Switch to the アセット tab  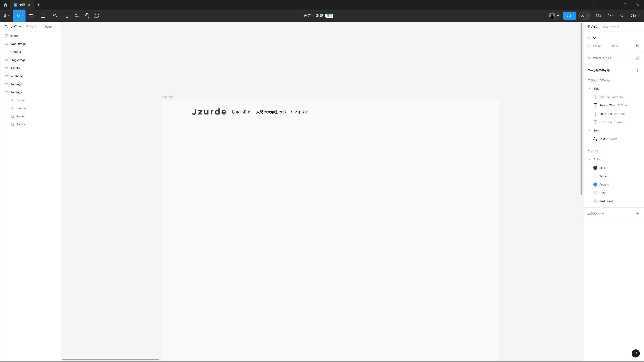pyautogui.click(x=31, y=26)
